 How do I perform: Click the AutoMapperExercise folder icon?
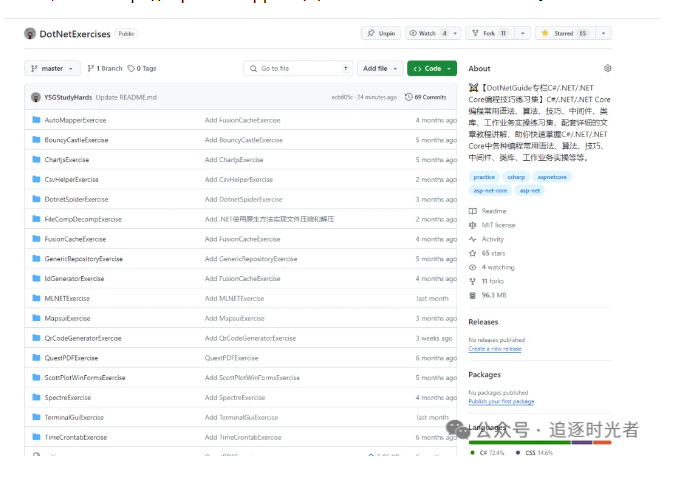click(x=36, y=120)
